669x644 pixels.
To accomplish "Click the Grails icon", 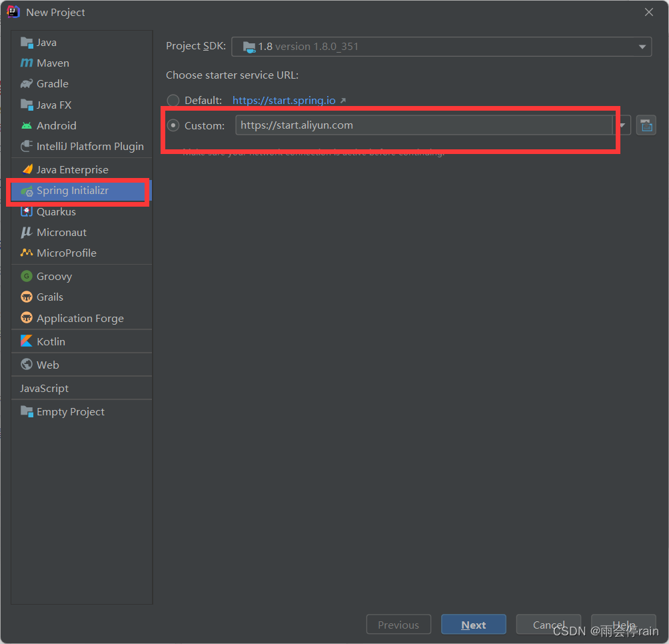I will point(27,297).
